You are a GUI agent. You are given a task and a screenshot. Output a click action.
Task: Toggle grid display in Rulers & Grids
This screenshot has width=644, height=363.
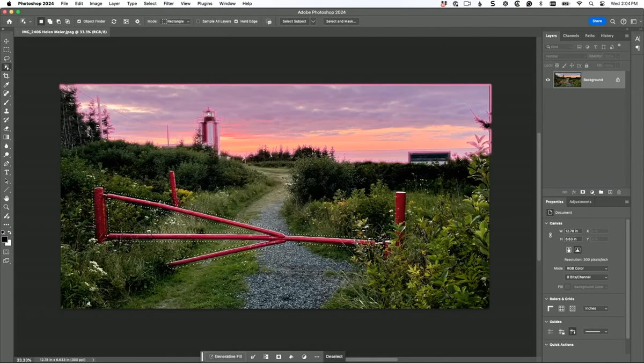(561, 309)
